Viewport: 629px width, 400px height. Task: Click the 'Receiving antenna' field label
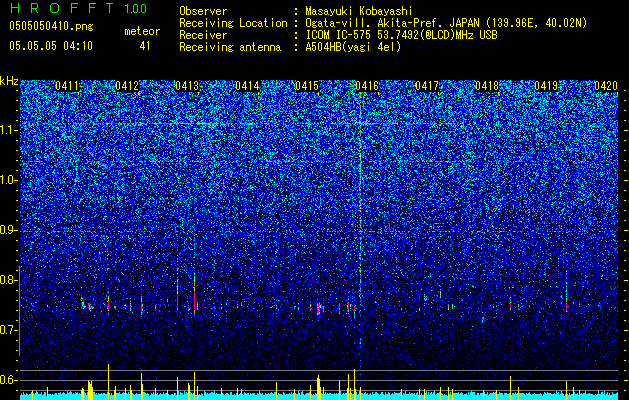pos(230,47)
